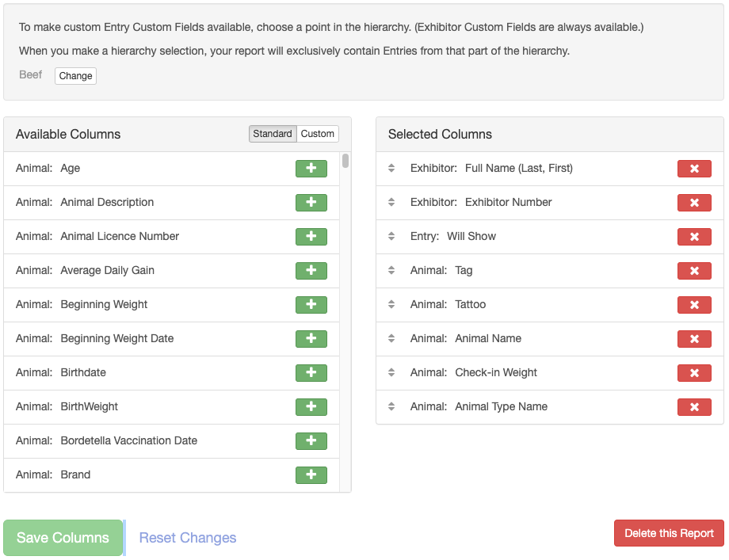729x560 pixels.
Task: Change the Beef hierarchy selection
Action: click(x=74, y=75)
